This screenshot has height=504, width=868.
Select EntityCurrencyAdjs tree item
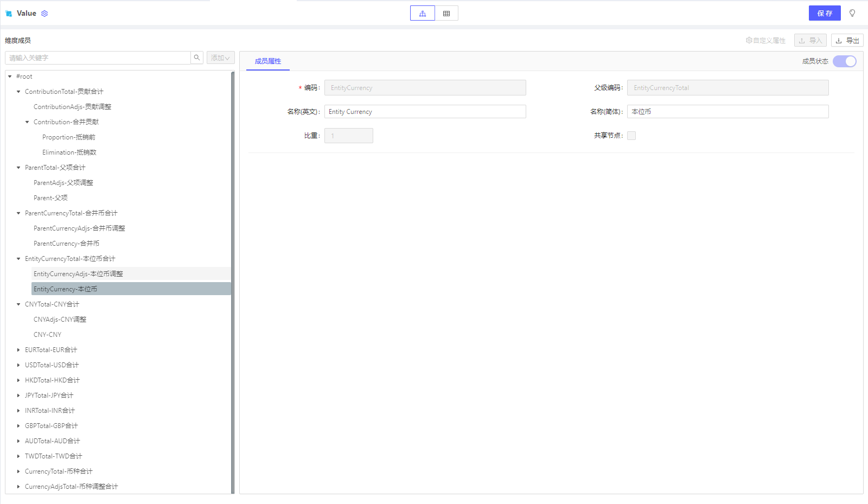tap(78, 274)
